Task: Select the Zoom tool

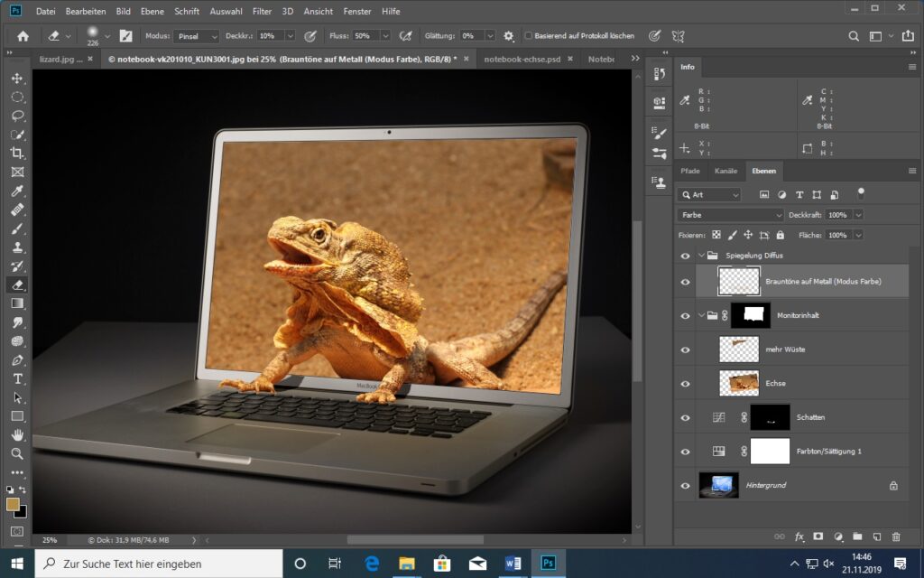Action: [x=17, y=453]
